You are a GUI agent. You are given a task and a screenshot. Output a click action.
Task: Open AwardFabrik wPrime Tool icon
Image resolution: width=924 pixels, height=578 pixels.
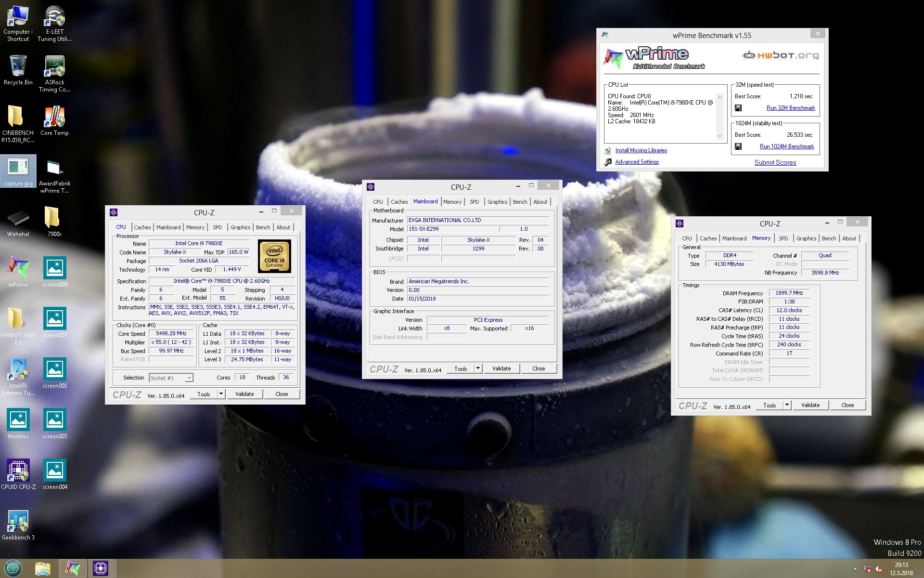tap(54, 175)
